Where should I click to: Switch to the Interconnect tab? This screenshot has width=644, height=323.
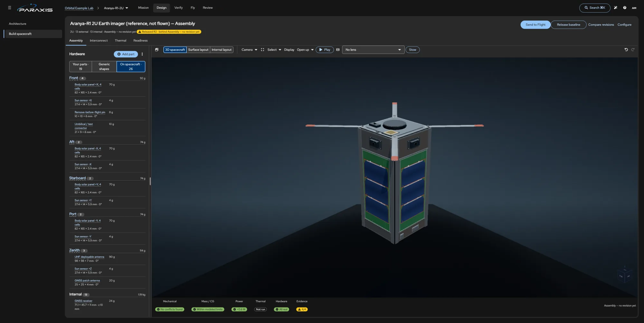pos(99,41)
